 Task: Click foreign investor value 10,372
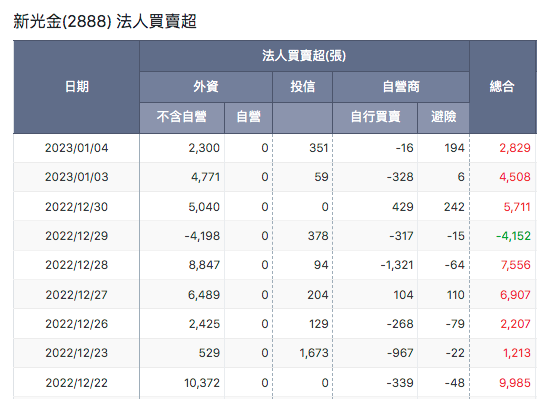[202, 383]
